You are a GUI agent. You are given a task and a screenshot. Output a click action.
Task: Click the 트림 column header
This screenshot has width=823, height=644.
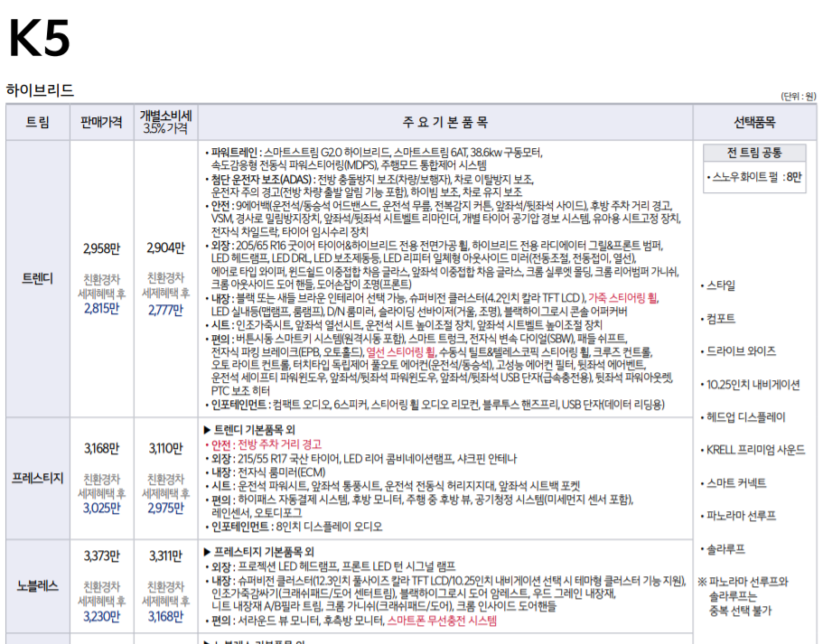pos(37,122)
